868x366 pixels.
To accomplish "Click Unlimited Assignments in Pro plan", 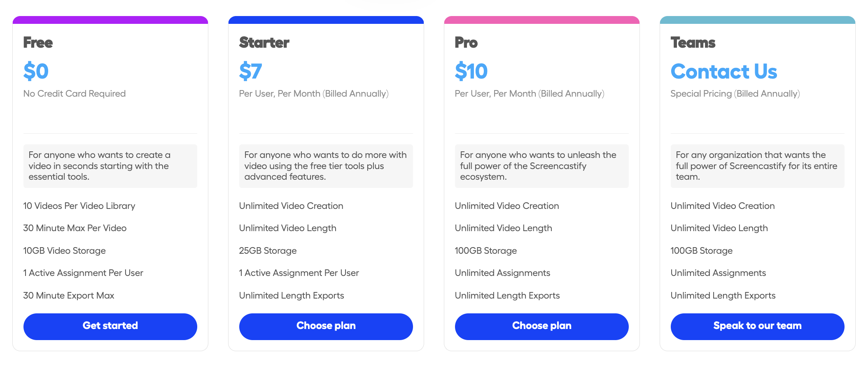I will (502, 273).
